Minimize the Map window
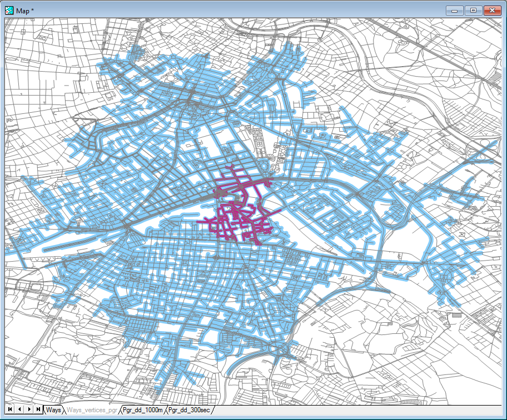This screenshot has height=420, width=507. (x=455, y=11)
